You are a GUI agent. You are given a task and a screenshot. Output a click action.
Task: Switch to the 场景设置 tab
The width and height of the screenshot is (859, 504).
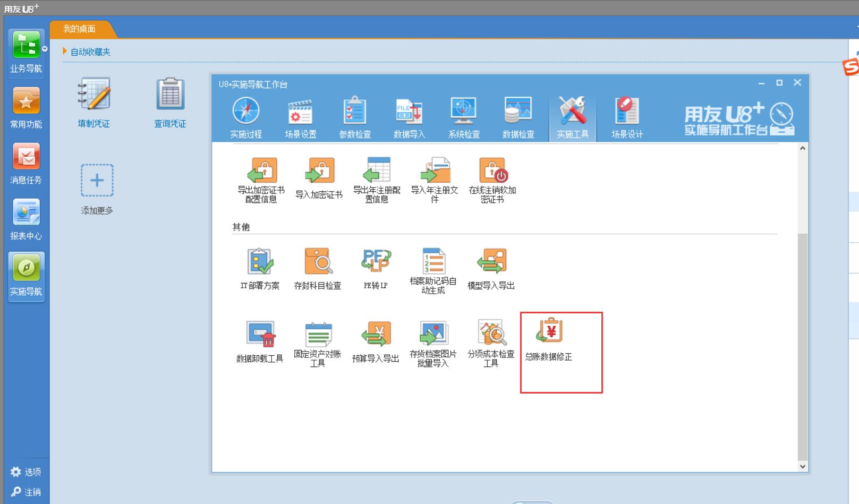click(301, 118)
